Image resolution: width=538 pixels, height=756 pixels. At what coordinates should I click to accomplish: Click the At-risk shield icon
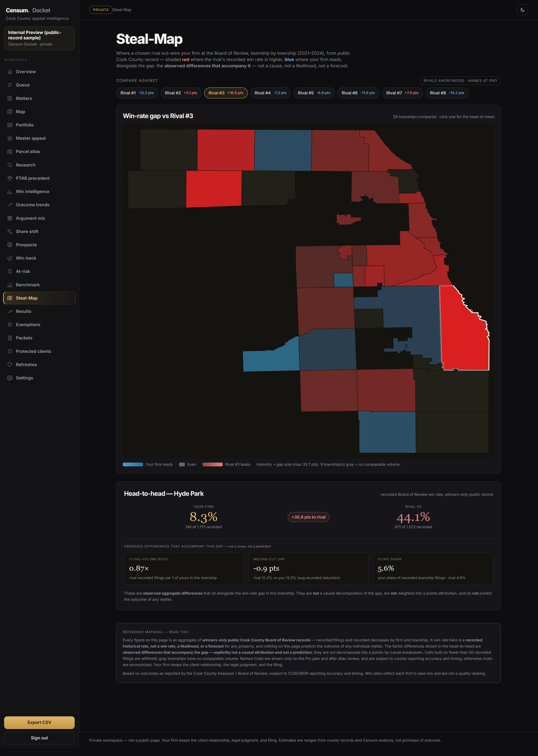[x=10, y=271]
